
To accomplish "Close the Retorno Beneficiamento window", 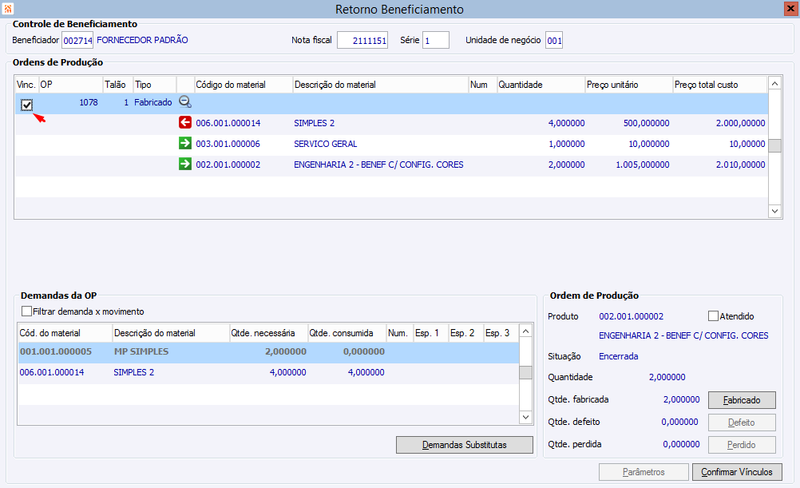I will (x=789, y=9).
